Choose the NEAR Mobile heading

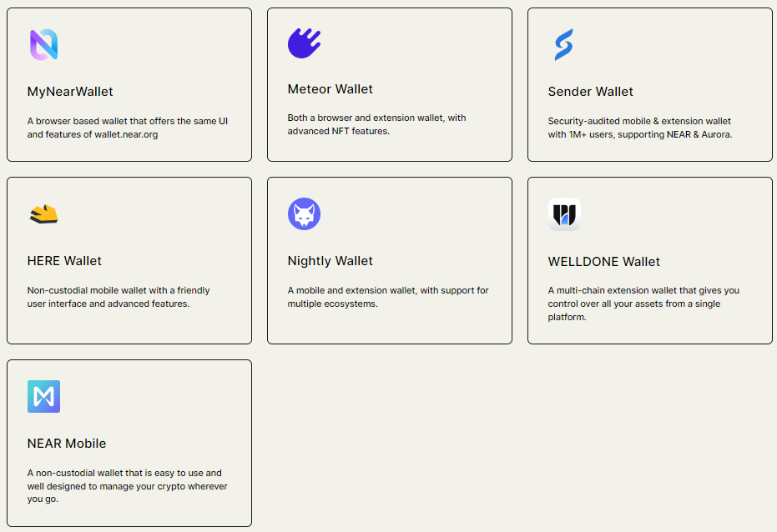(67, 444)
